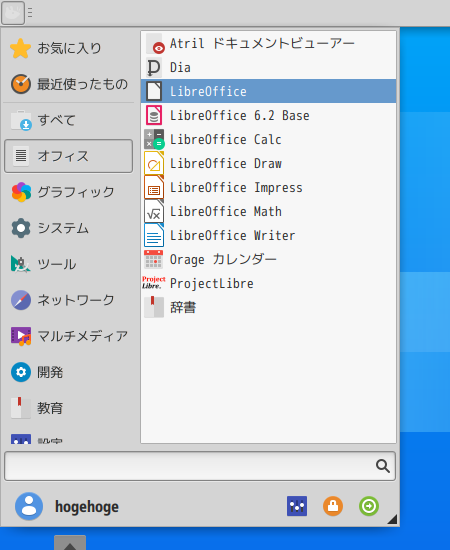Click the hogehoge username label
The width and height of the screenshot is (450, 550).
pyautogui.click(x=87, y=507)
